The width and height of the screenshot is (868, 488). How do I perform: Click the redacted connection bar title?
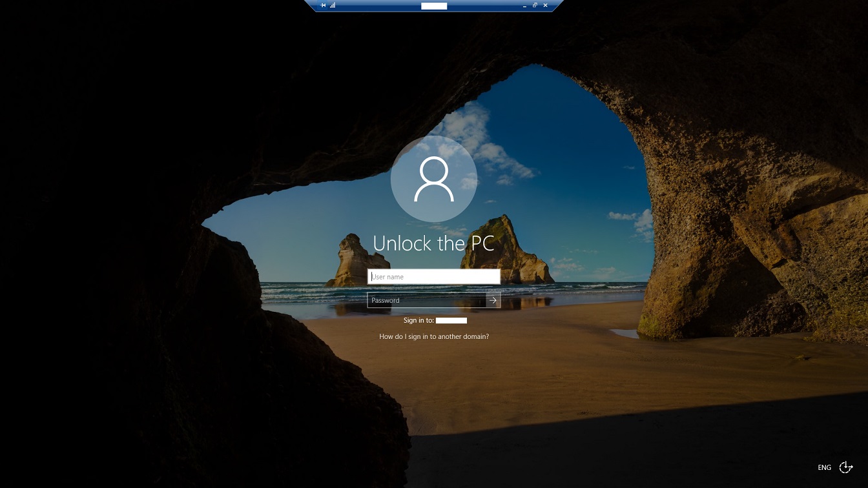434,6
